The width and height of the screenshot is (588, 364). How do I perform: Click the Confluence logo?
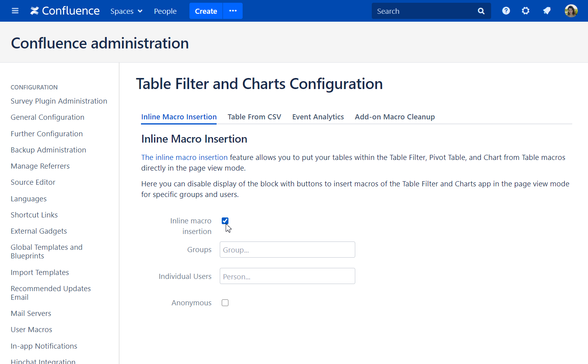pos(64,11)
